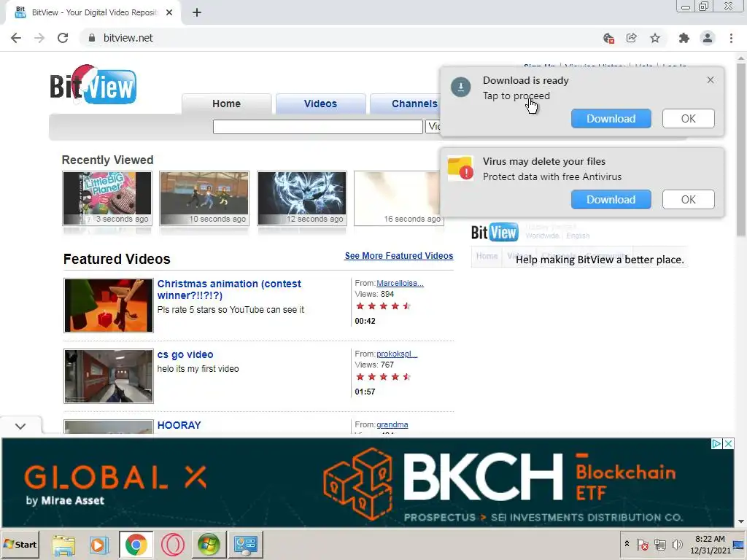Switch to the Channels tab
The height and width of the screenshot is (560, 747).
tap(406, 104)
